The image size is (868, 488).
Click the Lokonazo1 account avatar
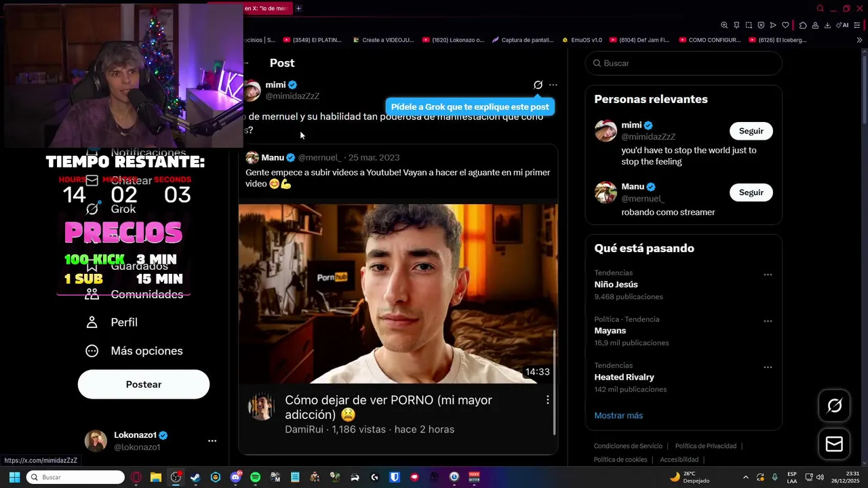(96, 441)
